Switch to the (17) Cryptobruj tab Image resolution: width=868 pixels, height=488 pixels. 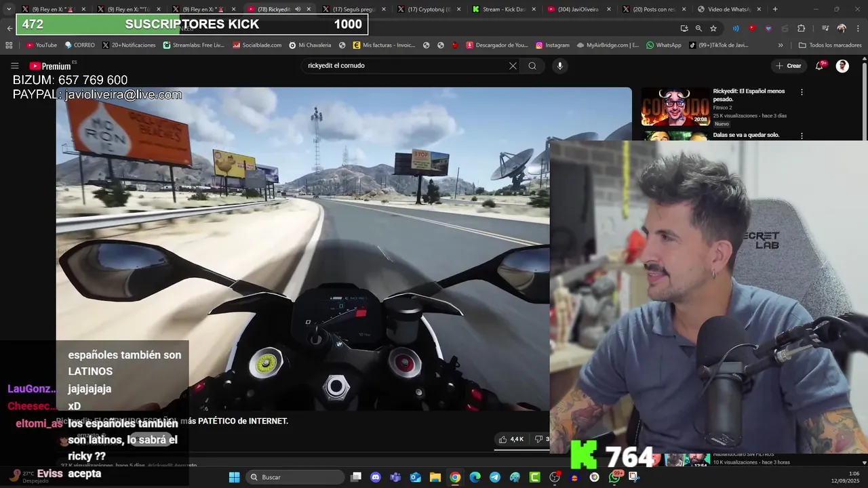428,9
